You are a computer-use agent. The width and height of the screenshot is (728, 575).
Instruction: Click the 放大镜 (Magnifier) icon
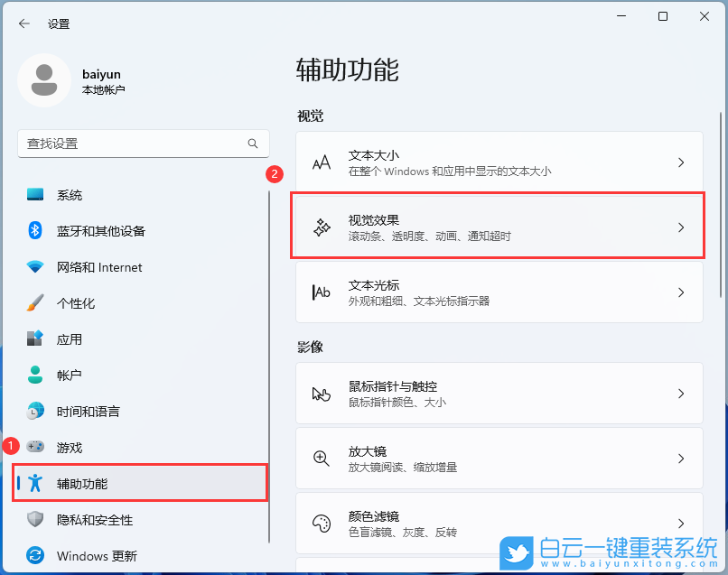tap(322, 458)
